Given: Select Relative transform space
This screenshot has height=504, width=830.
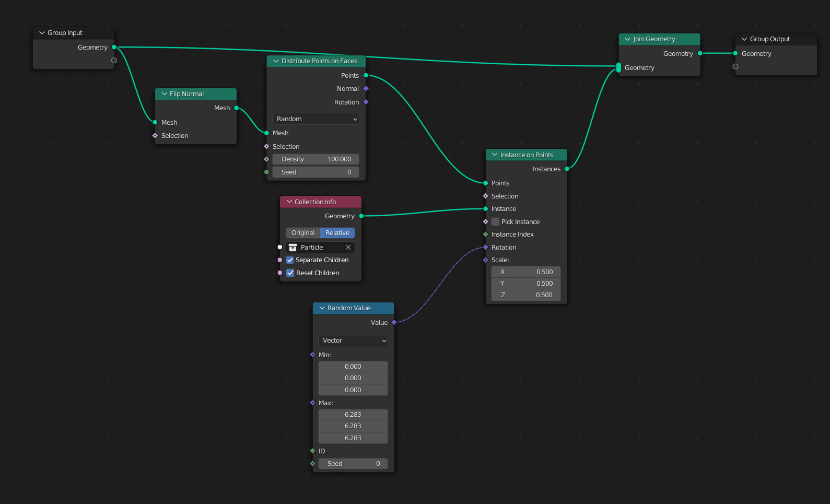Looking at the screenshot, I should 337,233.
